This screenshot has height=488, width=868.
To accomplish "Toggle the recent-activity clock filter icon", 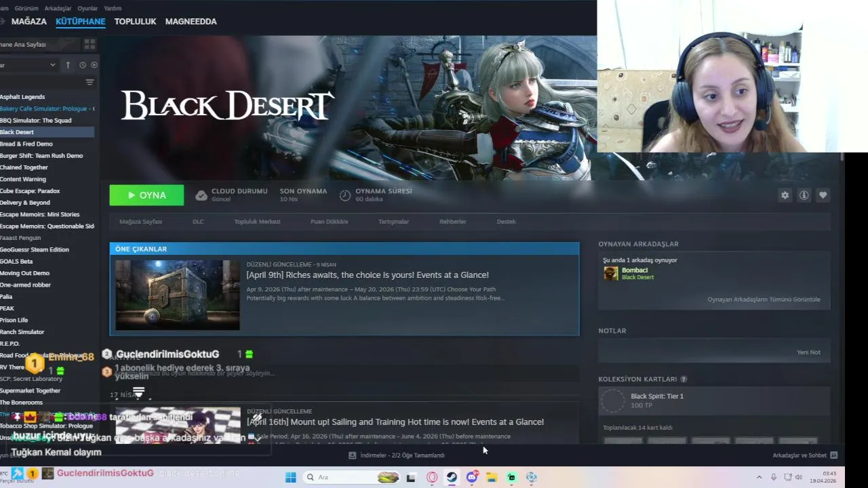I will point(83,65).
